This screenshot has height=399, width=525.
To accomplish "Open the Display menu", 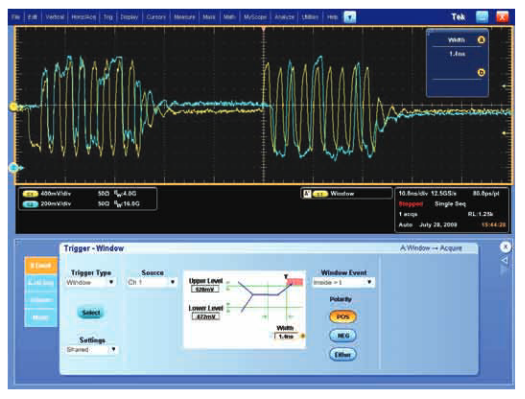I will point(129,17).
